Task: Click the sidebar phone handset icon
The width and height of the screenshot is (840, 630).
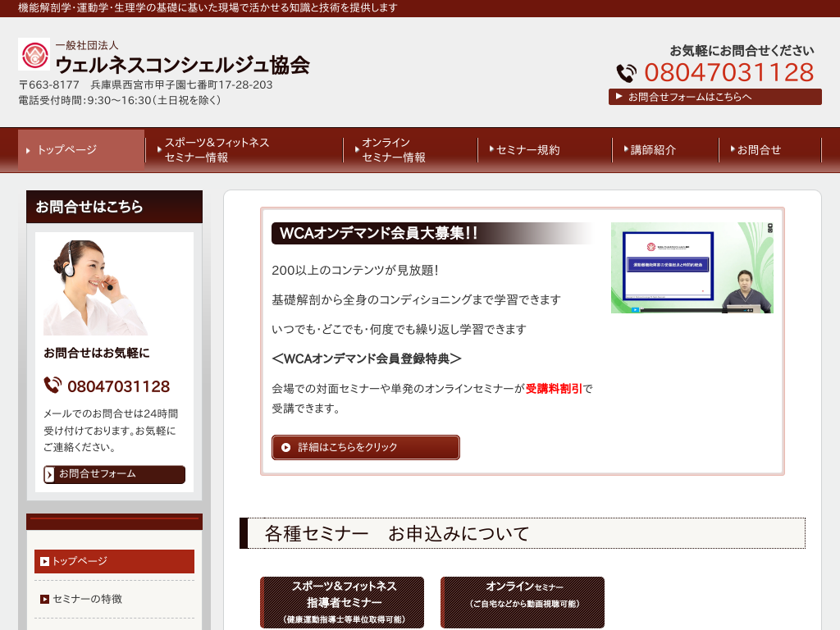Action: [52, 386]
